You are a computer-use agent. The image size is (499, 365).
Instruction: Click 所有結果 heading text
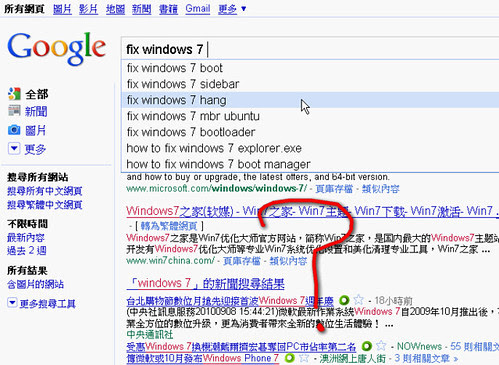pyautogui.click(x=27, y=270)
